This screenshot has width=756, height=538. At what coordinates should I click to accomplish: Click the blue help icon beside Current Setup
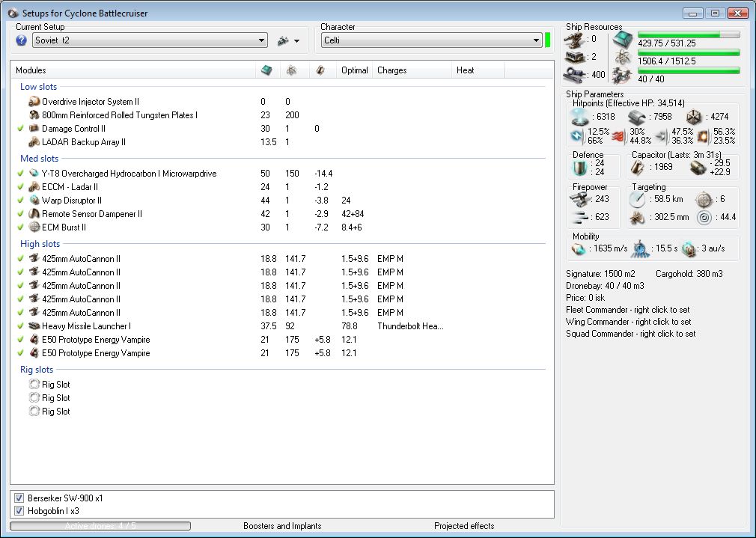click(21, 40)
